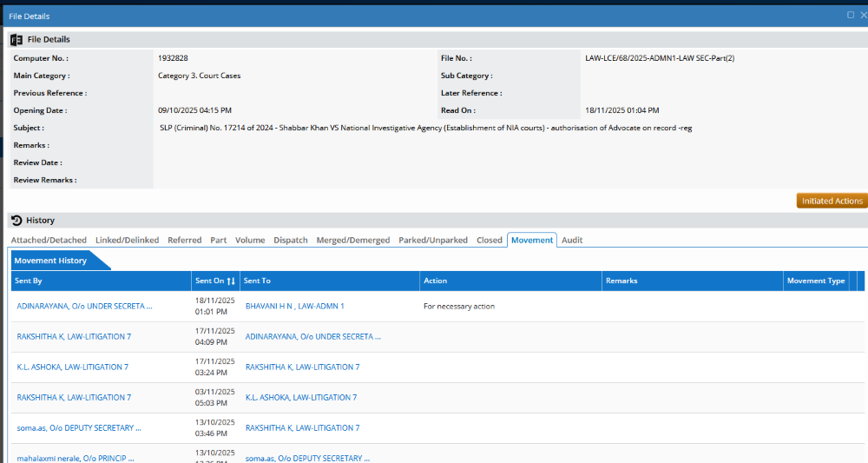This screenshot has width=868, height=463.
Task: Maximize the File Details dialog
Action: (x=851, y=16)
